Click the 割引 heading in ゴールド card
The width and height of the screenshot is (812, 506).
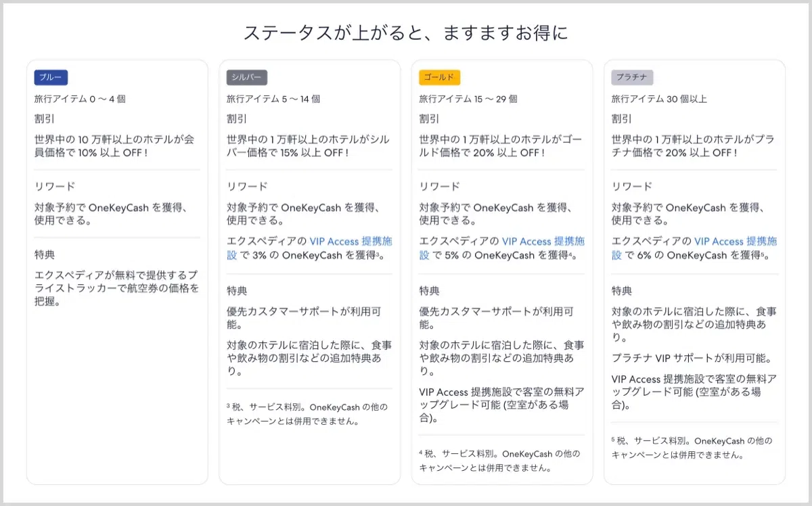(x=429, y=119)
